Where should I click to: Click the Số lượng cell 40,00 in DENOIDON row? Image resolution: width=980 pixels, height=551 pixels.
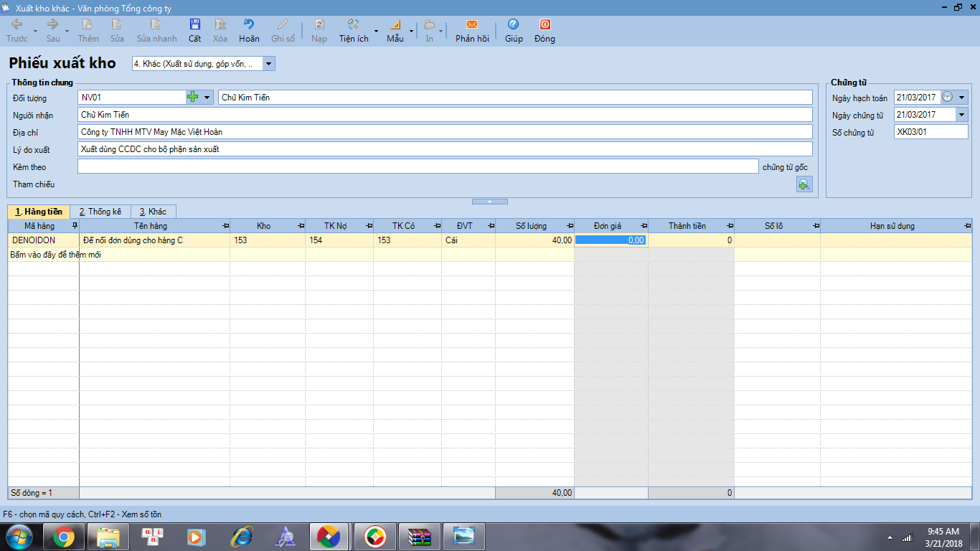534,240
